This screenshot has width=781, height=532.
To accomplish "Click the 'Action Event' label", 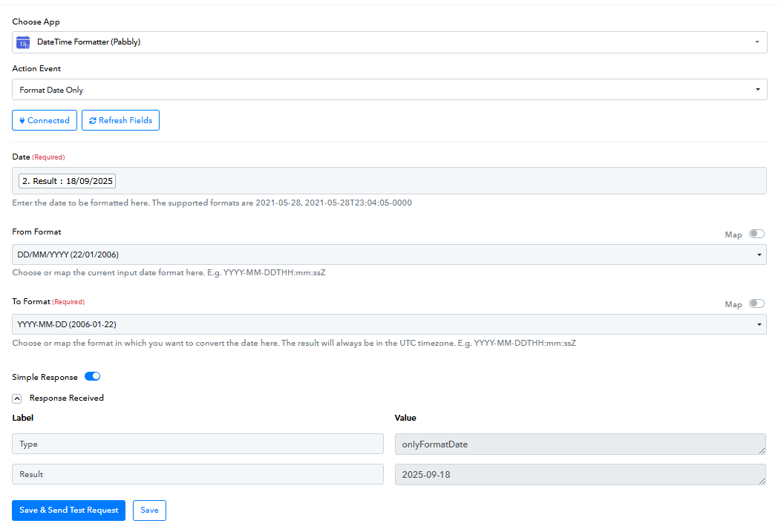I will point(36,69).
